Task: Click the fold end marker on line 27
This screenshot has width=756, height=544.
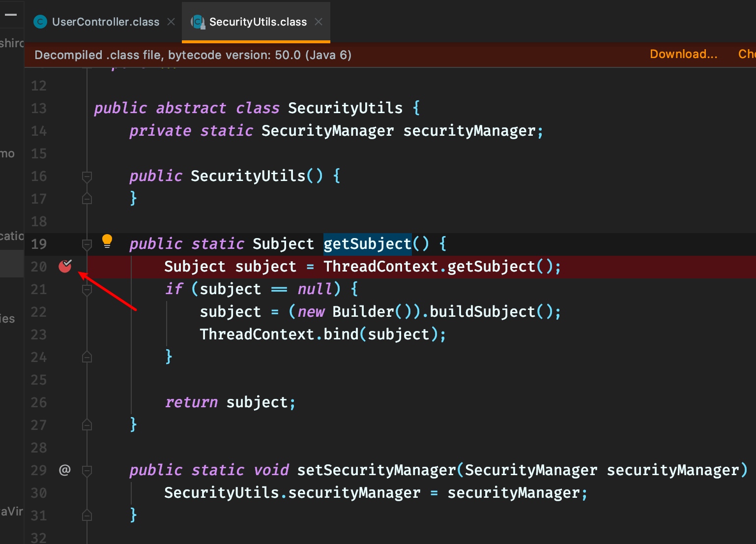Action: [x=87, y=425]
